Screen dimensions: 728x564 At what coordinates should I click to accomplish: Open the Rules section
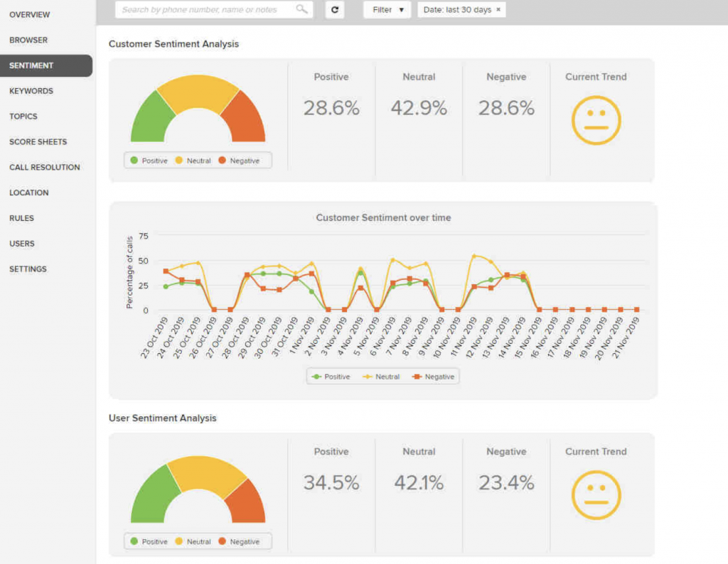coord(21,219)
